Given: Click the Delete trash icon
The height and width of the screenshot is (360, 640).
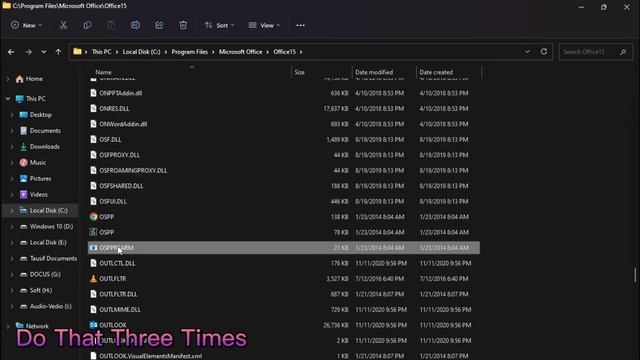Looking at the screenshot, I should tap(183, 25).
